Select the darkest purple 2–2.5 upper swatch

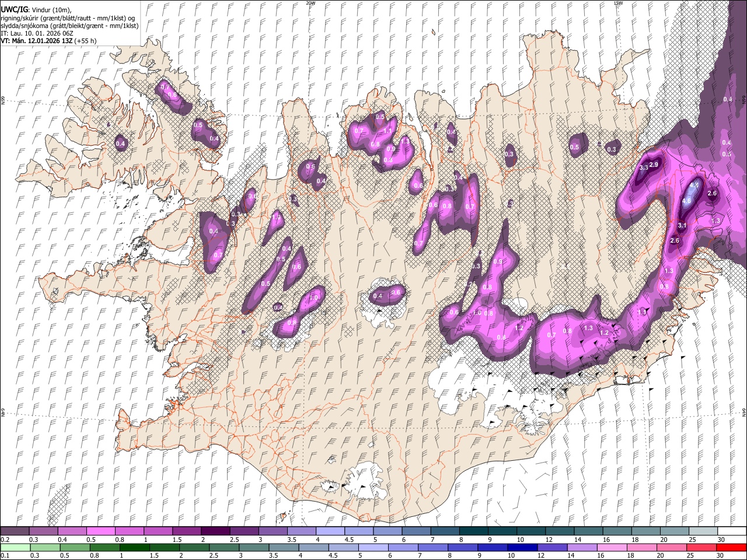[x=215, y=531]
